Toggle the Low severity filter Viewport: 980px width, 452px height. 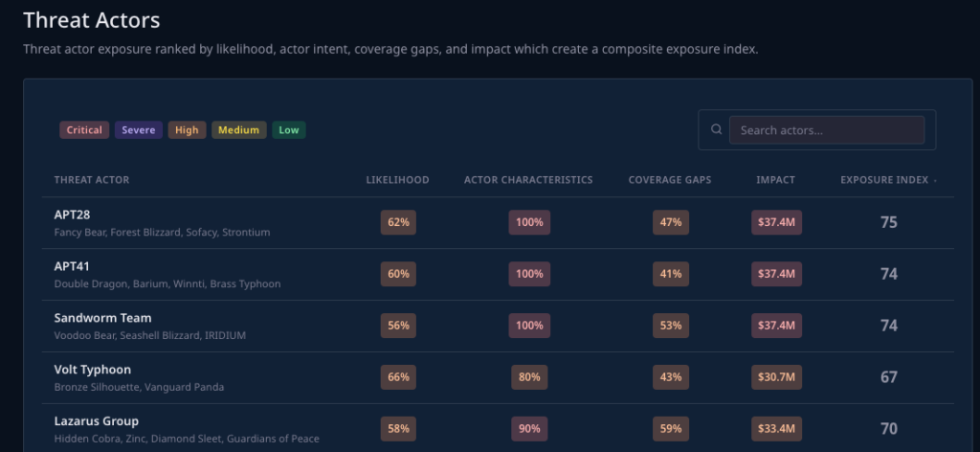(x=289, y=130)
